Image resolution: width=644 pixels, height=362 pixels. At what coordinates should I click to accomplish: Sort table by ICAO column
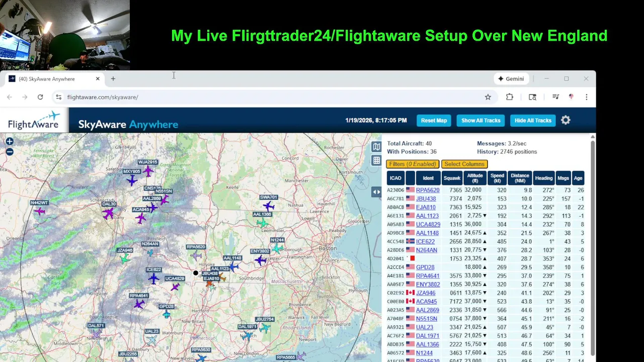point(395,178)
